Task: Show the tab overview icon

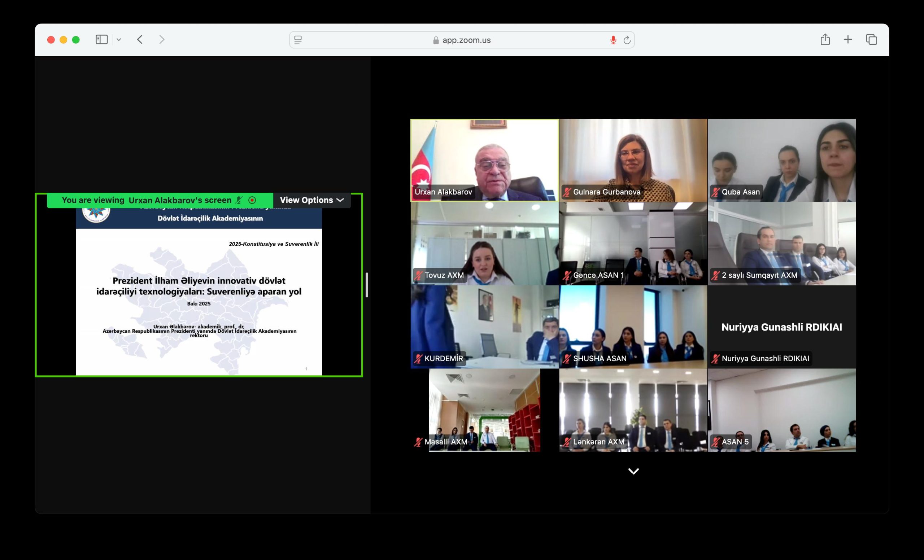Action: coord(872,39)
